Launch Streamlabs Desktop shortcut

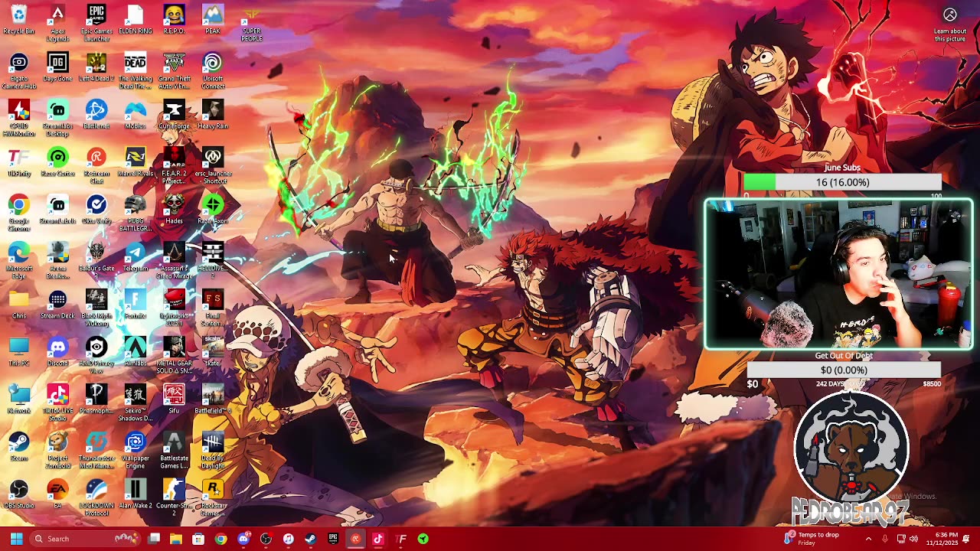pyautogui.click(x=57, y=118)
